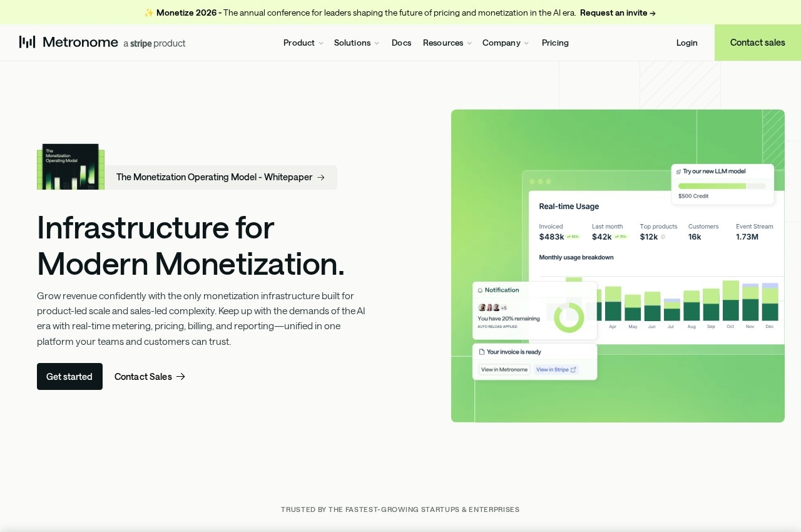The width and height of the screenshot is (801, 532).
Task: Click the Notification bell icon
Action: [x=481, y=290]
